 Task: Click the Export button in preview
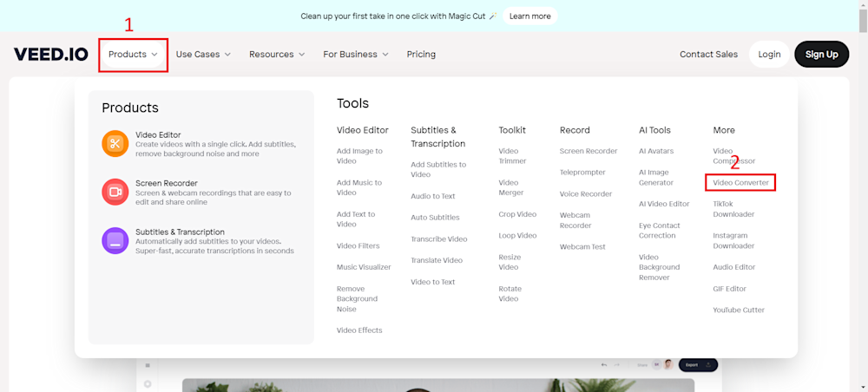click(698, 365)
